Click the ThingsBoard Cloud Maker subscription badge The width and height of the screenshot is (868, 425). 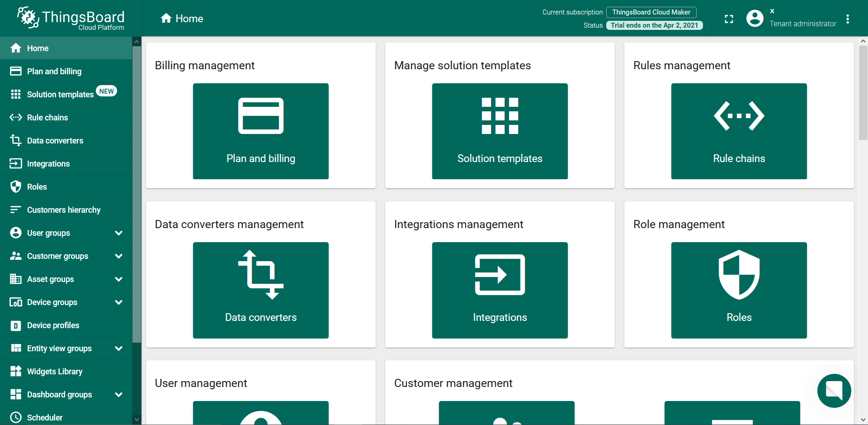(x=651, y=12)
